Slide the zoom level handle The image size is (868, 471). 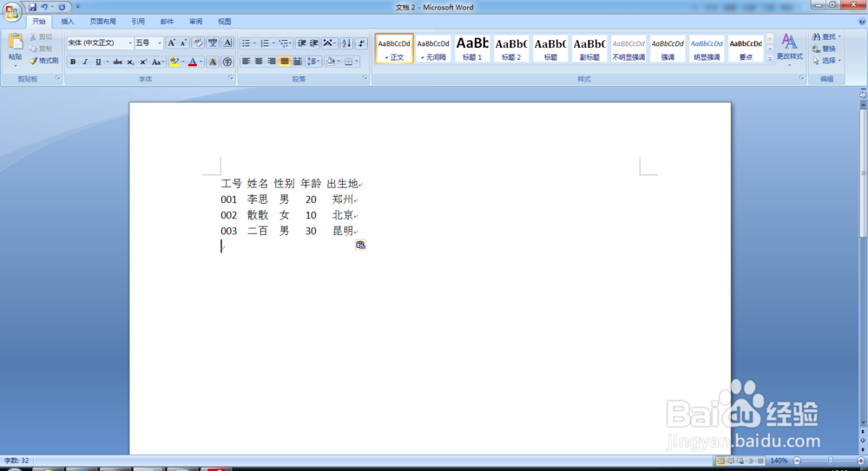(x=831, y=461)
